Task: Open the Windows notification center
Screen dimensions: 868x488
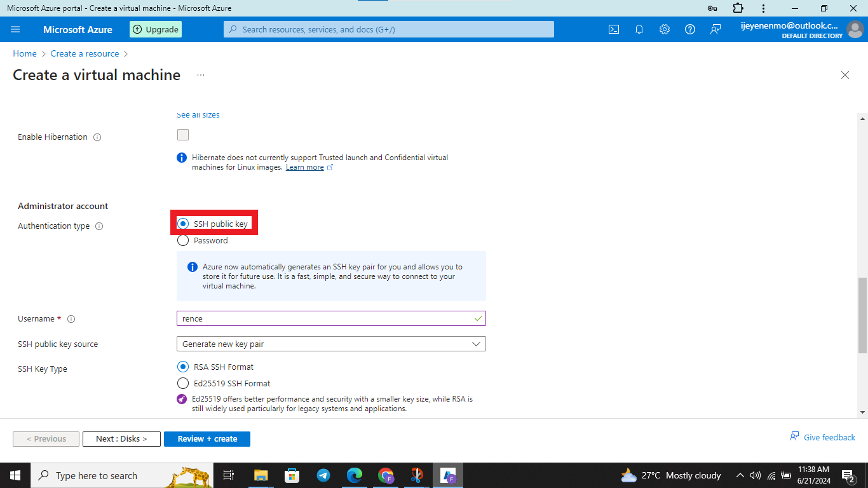Action: point(848,475)
